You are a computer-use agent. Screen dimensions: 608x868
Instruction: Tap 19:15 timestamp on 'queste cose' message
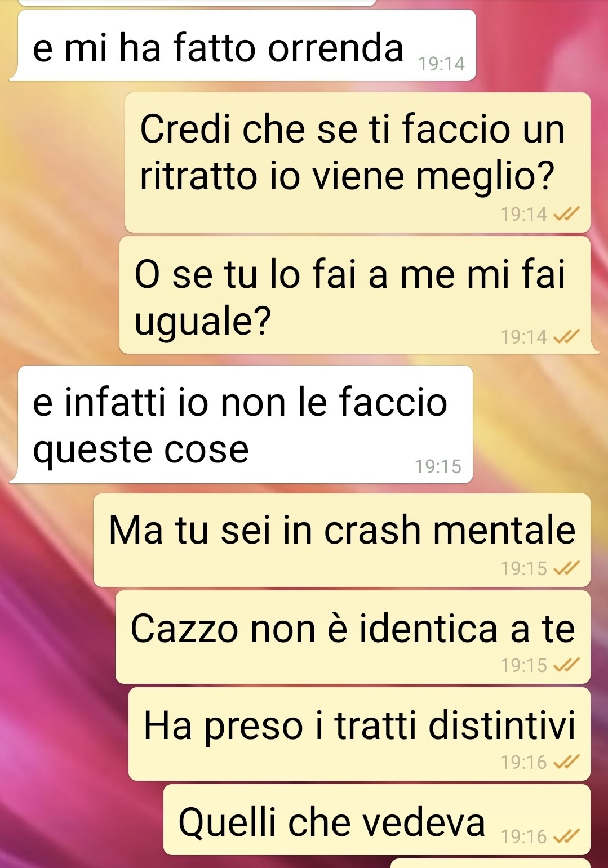pos(438,466)
